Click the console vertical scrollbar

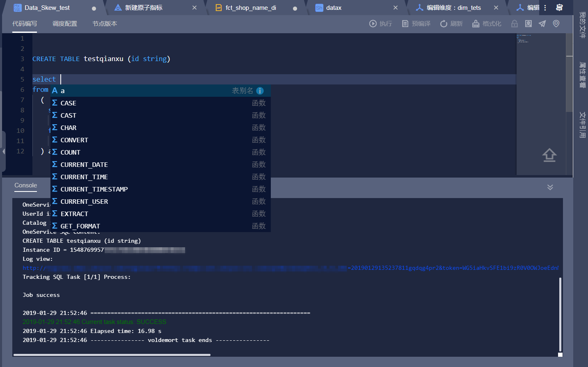(x=560, y=314)
